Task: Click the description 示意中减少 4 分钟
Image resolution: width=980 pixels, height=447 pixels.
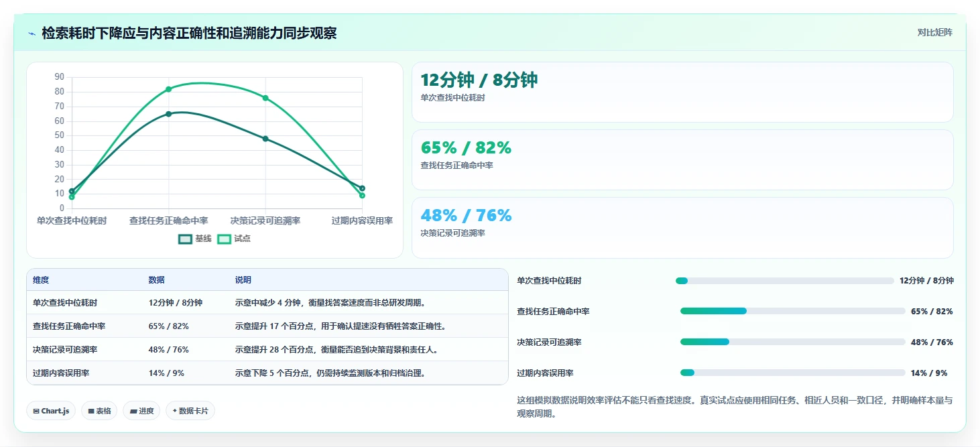Action: point(330,303)
